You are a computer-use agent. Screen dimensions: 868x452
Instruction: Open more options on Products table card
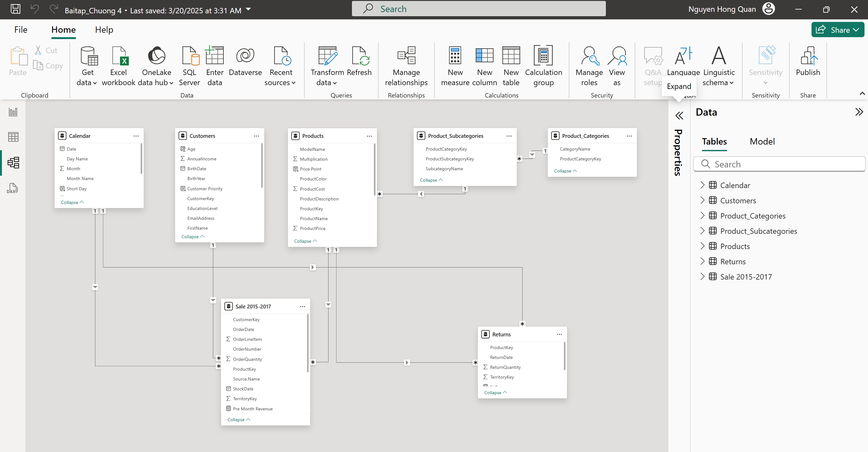(369, 136)
